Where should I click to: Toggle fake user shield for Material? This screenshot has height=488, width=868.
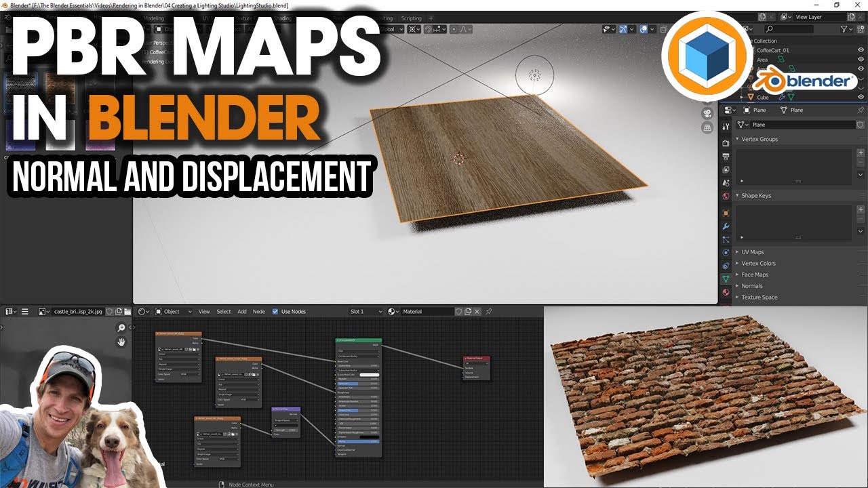[459, 312]
